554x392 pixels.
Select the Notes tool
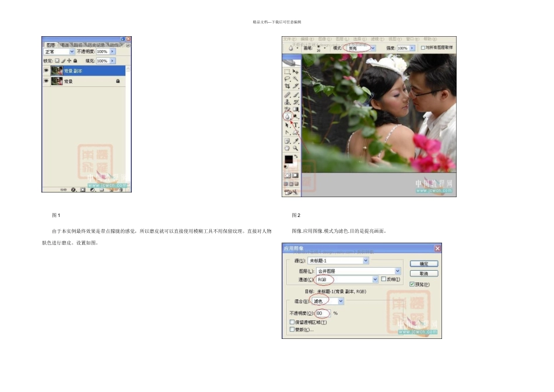[x=287, y=141]
